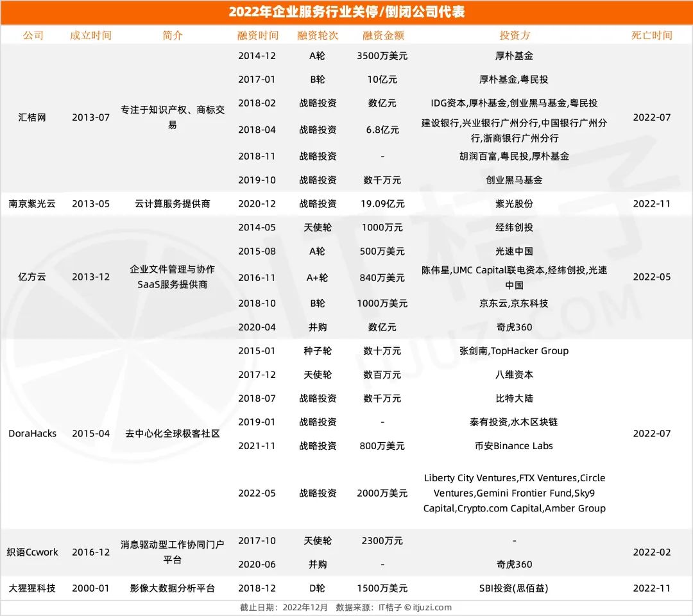Select 南京紫光云's death date '2022-11'

(652, 203)
